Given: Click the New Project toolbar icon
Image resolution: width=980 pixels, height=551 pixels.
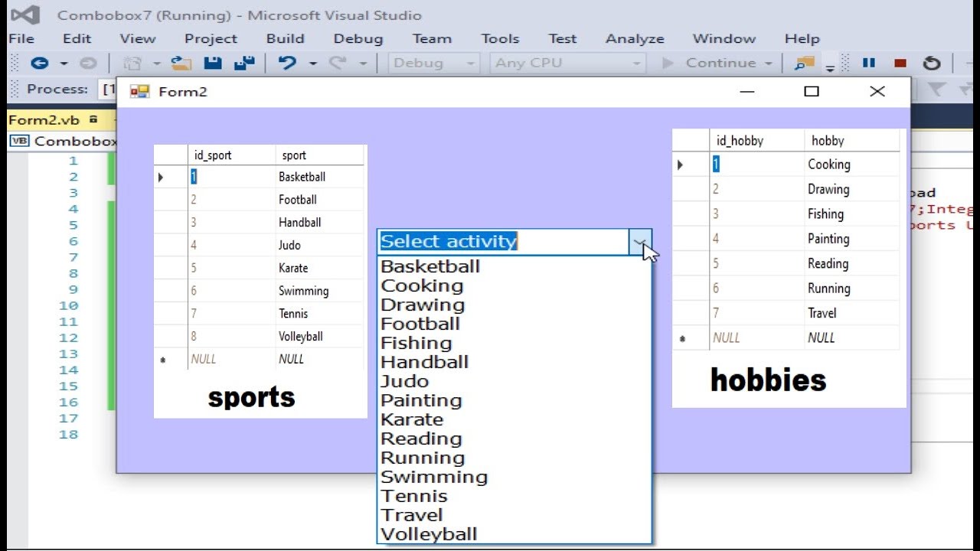Looking at the screenshot, I should point(133,64).
